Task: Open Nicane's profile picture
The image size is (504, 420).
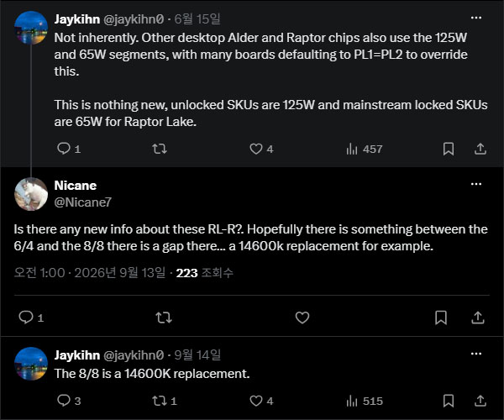Action: [31, 194]
